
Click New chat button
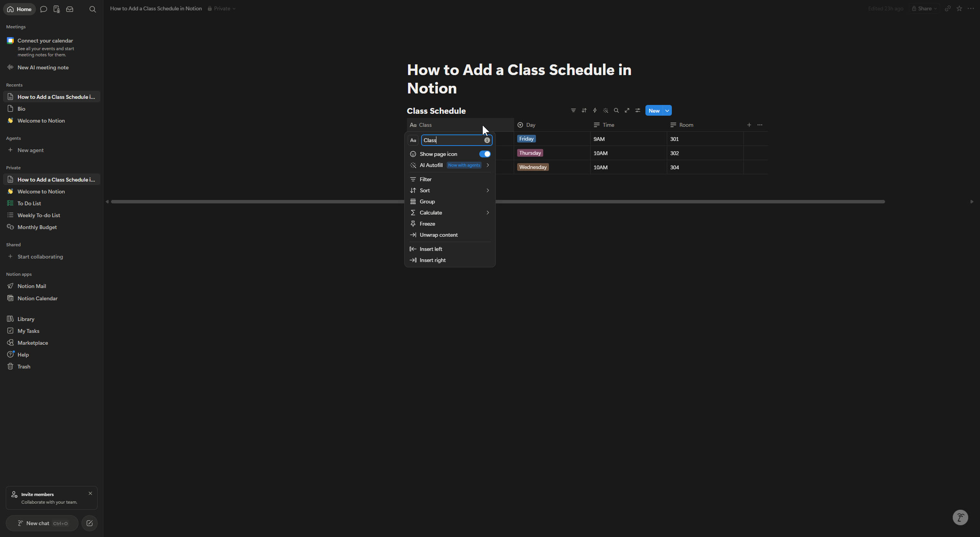coord(42,523)
